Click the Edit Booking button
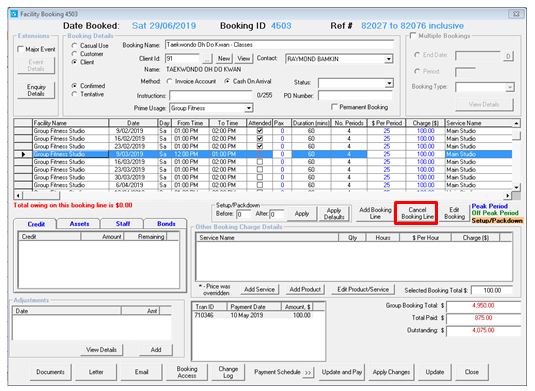Image resolution: width=535 pixels, height=391 pixels. tap(454, 213)
